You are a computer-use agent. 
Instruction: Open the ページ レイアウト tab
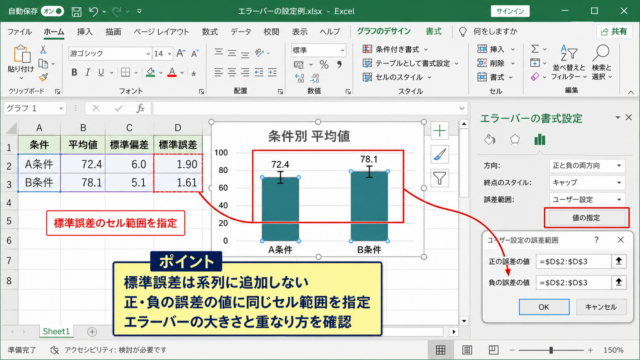coord(161,31)
